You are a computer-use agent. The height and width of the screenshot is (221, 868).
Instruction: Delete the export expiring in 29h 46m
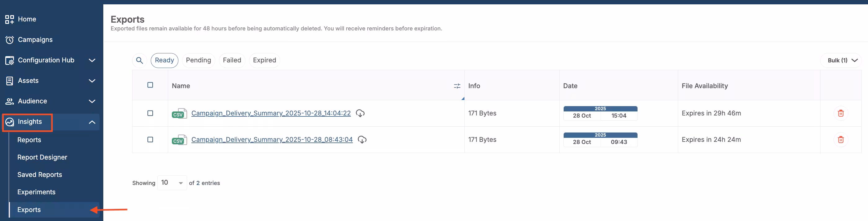click(x=840, y=113)
